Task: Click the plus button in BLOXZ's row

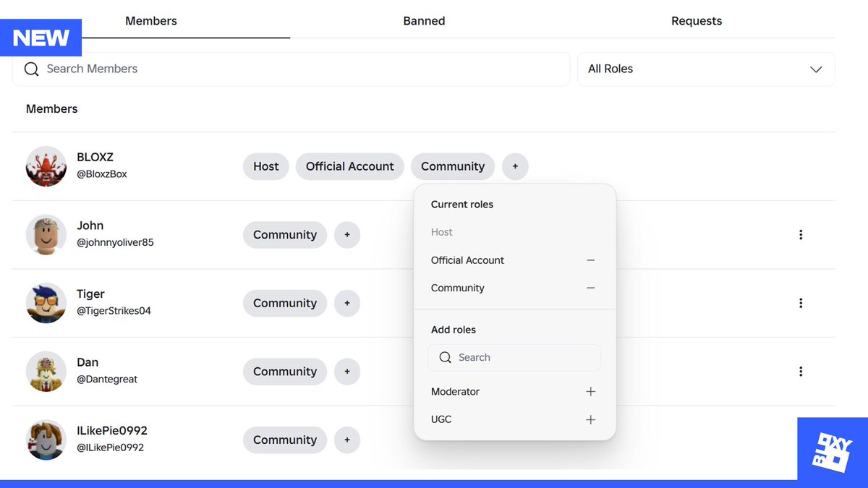Action: tap(515, 166)
